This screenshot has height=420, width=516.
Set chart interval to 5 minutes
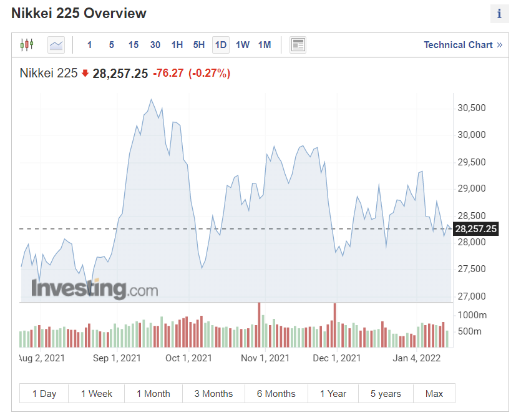[111, 45]
